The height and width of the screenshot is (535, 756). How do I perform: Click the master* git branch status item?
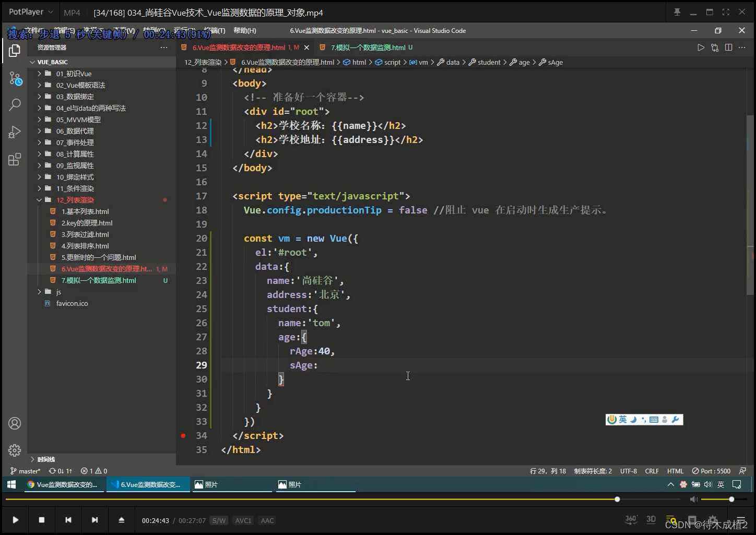[x=25, y=471]
